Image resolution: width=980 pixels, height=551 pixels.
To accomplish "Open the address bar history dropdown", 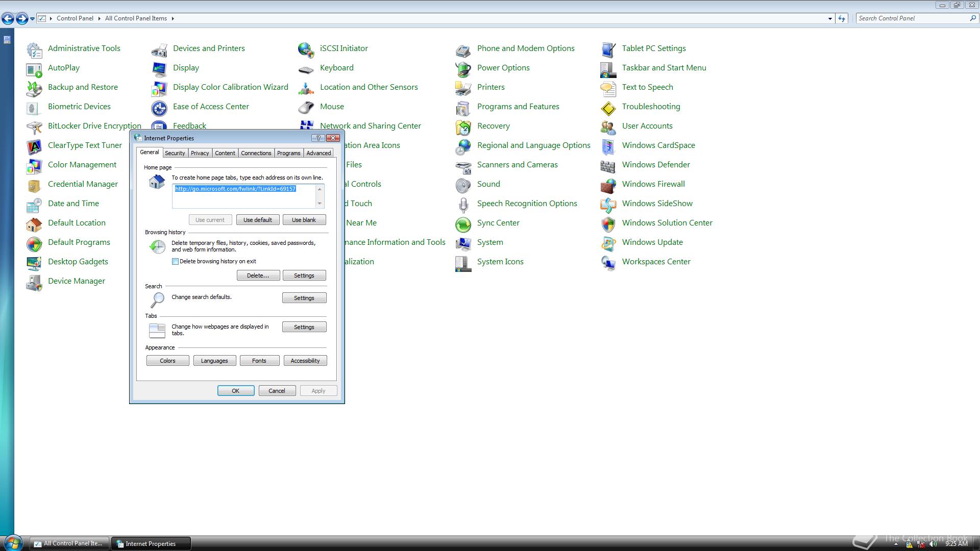I will [830, 18].
